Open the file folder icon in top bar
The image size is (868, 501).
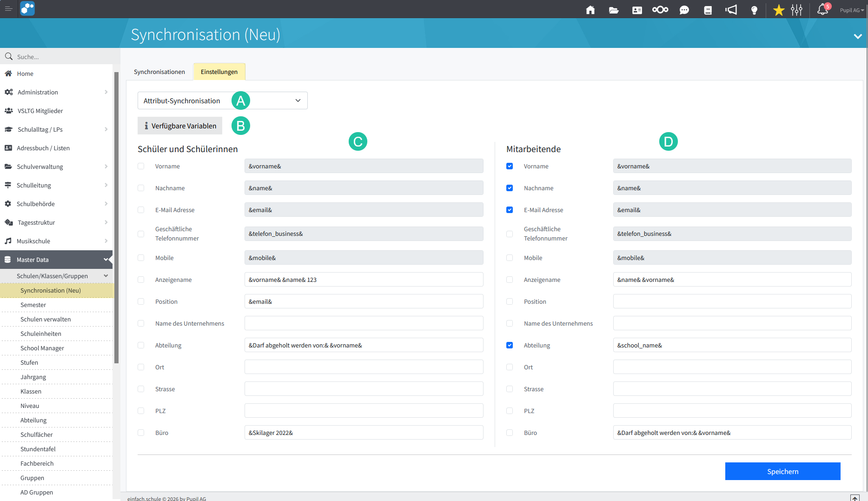614,10
